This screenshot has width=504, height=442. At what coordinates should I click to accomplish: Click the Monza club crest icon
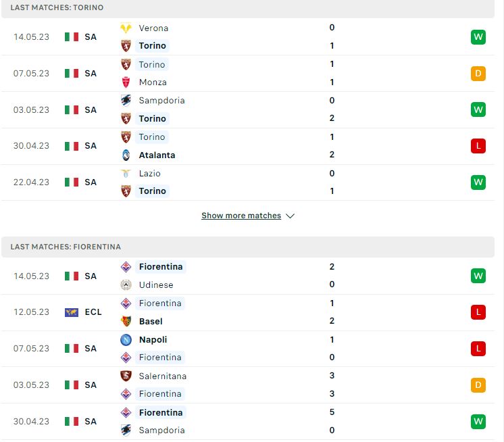click(x=126, y=82)
